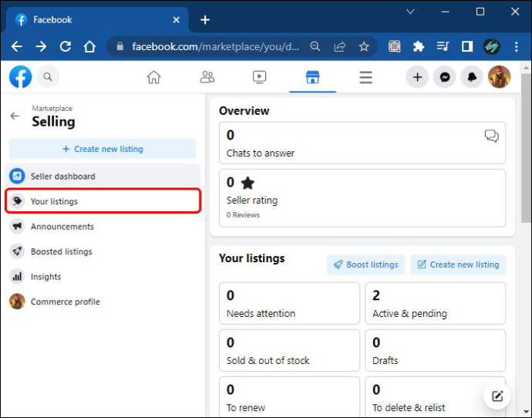Open a new browser tab
532x418 pixels.
tap(205, 20)
